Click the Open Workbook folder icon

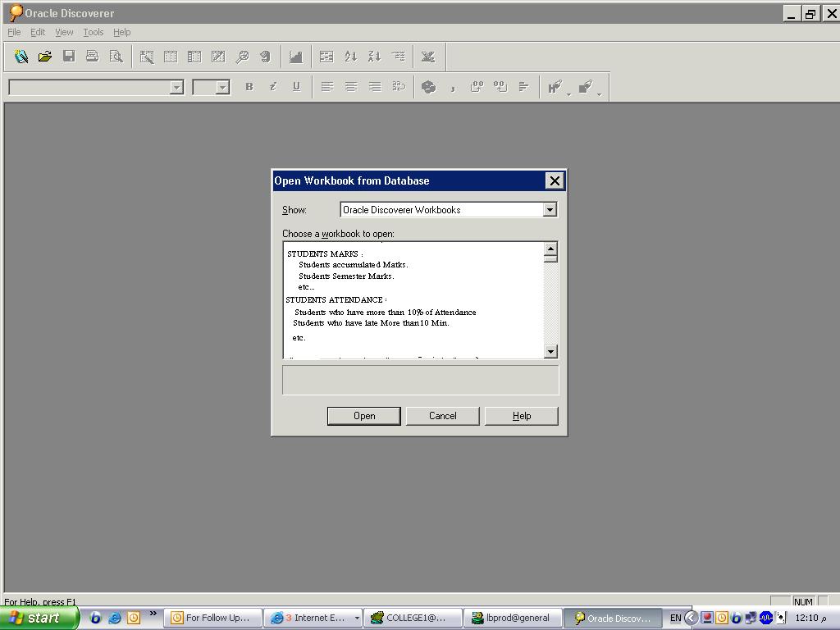(45, 57)
